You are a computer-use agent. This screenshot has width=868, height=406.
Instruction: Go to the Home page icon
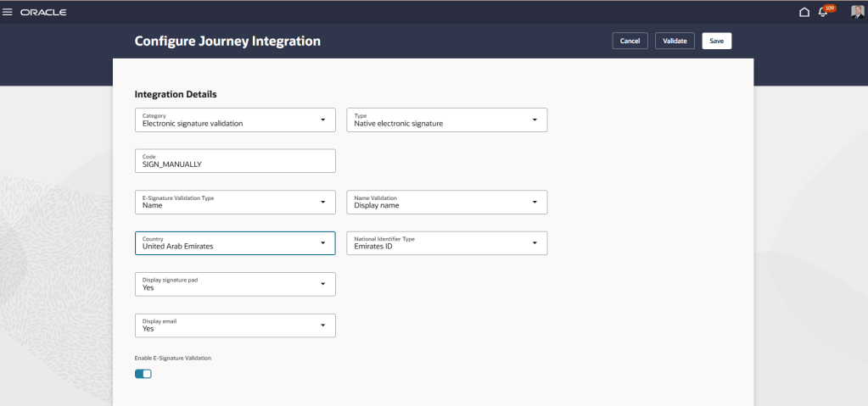(804, 12)
